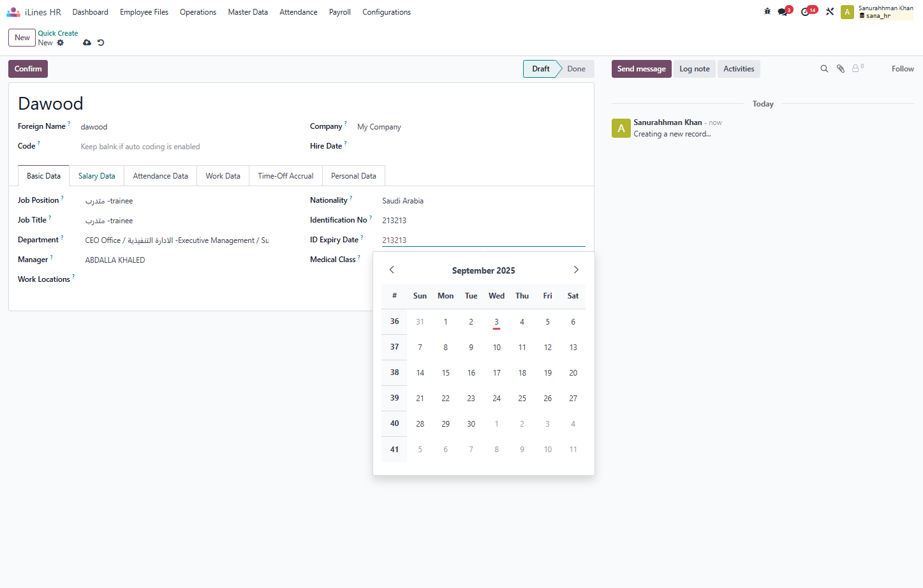Save record with cloud upload icon
This screenshot has width=923, height=588.
pos(87,43)
